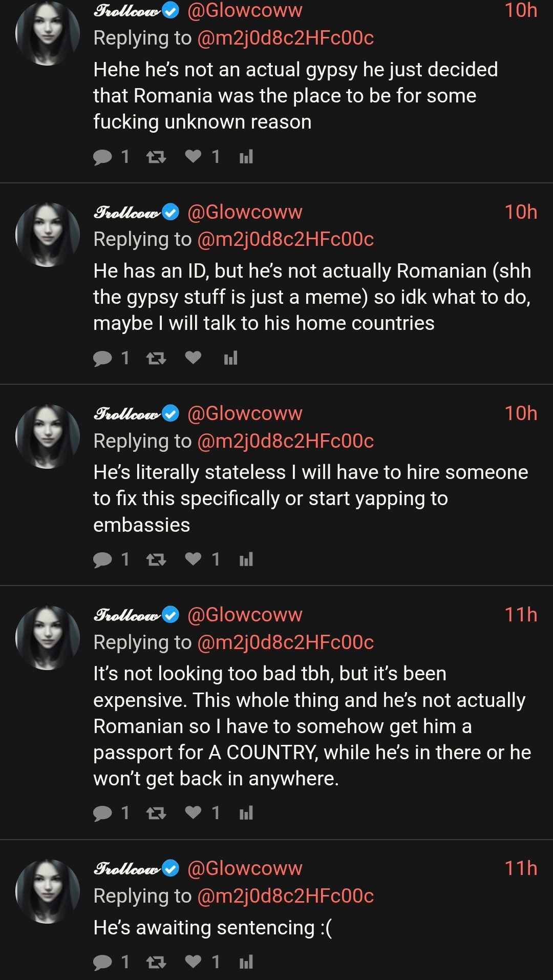Open @m2j0d8c2HFc00c mention in 'literally stateless' tweet
553x980 pixels.
pos(285,441)
